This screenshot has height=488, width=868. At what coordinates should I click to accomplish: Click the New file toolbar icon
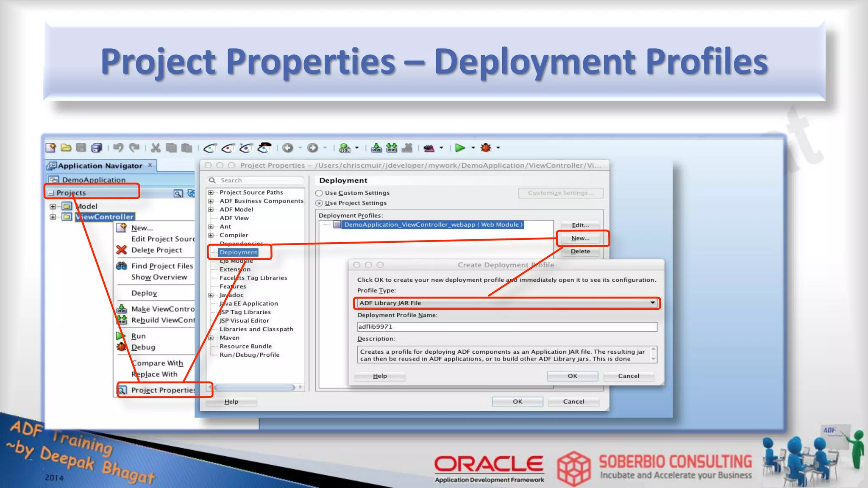click(x=51, y=148)
